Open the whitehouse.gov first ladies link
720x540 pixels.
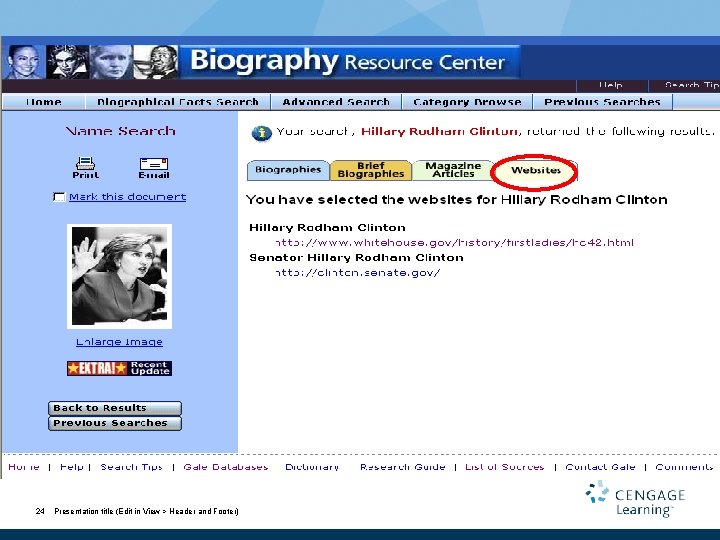tap(455, 242)
